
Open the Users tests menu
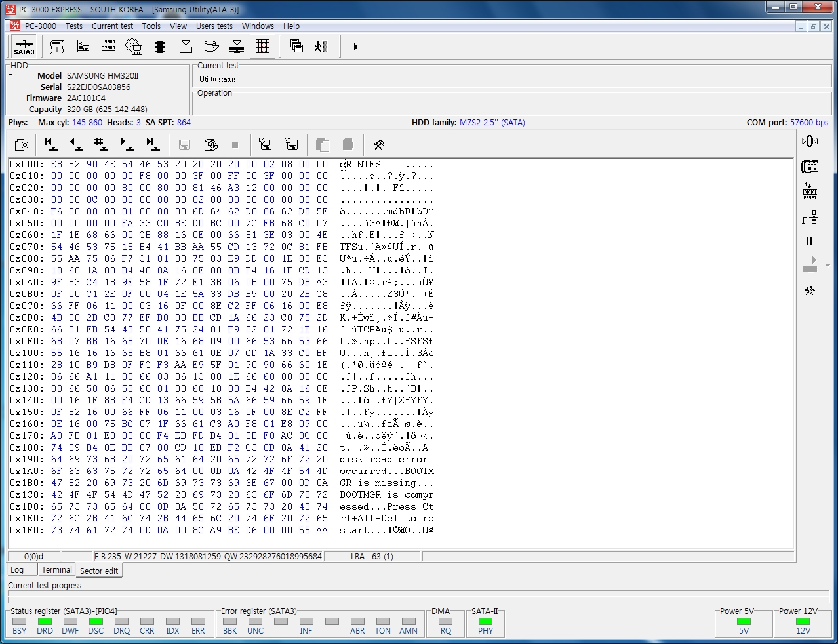(214, 26)
